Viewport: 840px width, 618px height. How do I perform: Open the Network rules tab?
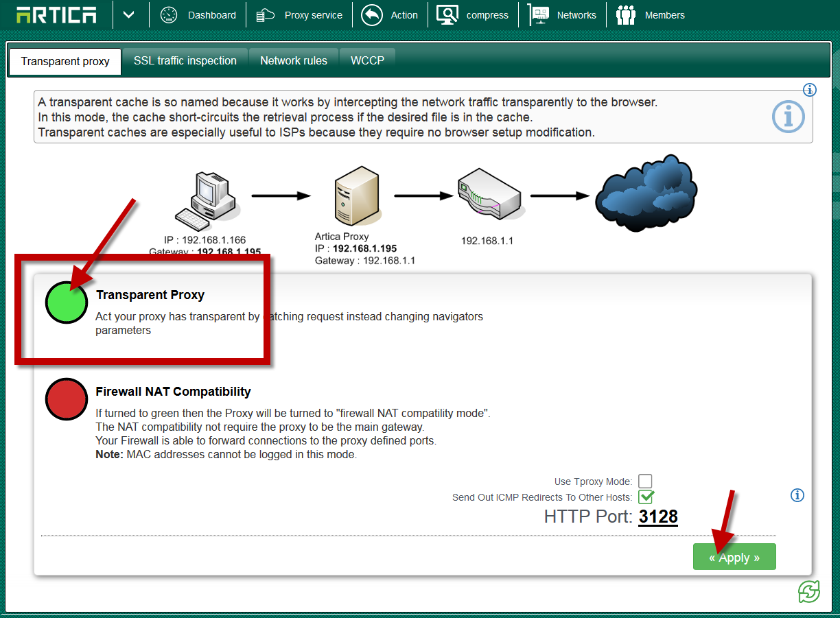[294, 60]
